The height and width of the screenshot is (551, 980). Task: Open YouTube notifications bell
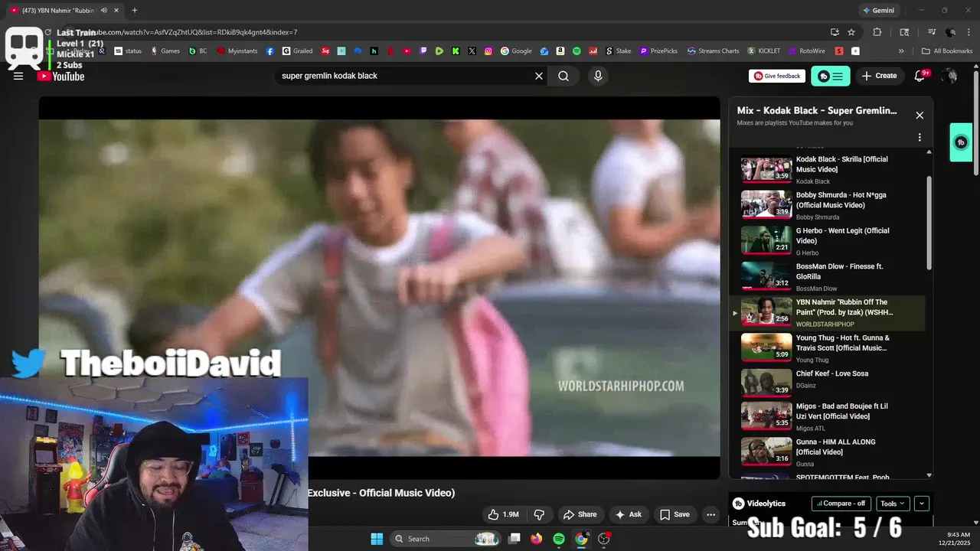point(920,76)
